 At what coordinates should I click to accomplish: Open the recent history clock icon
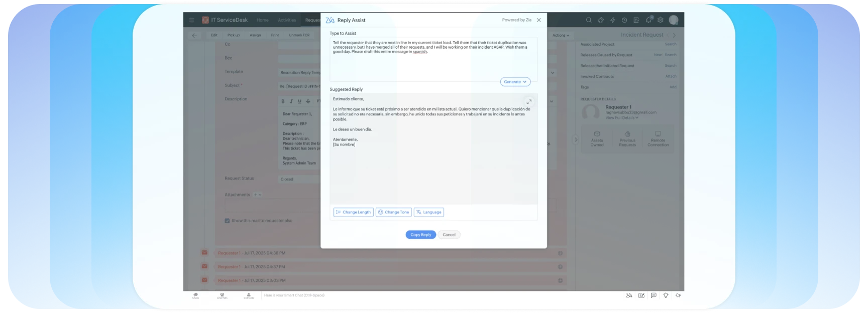(624, 20)
